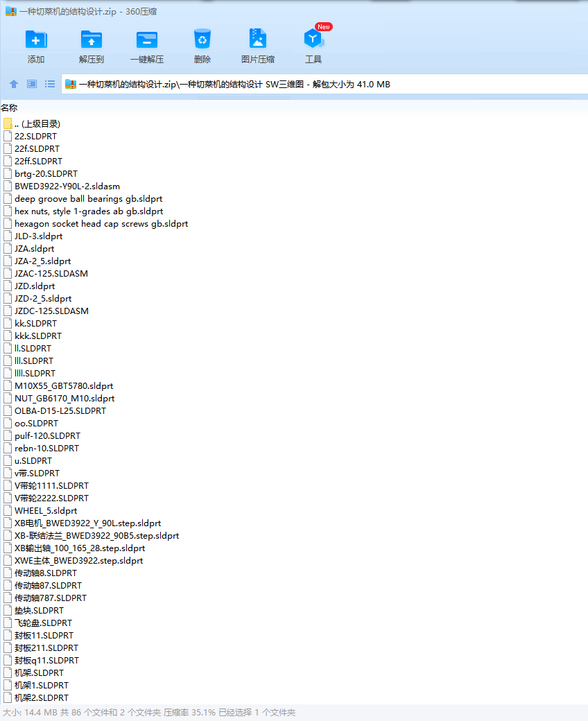Click the archive path address field
The height and width of the screenshot is (721, 588).
tap(325, 85)
